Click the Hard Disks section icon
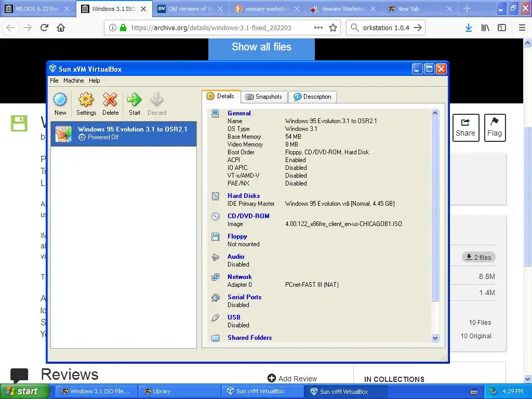 [215, 196]
